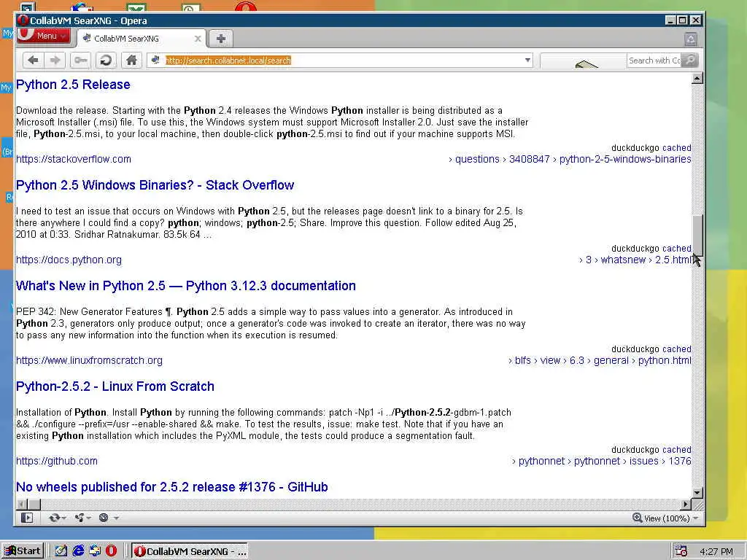Screen dimensions: 747x560
Task: Open Opera Link sync icon in status bar
Action: point(54,518)
